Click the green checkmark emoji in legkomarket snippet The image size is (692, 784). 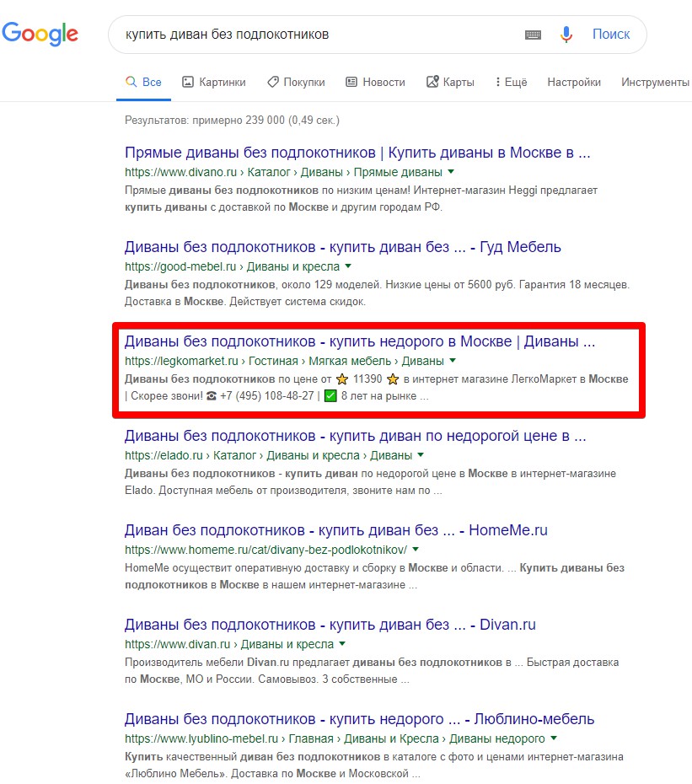tap(330, 396)
